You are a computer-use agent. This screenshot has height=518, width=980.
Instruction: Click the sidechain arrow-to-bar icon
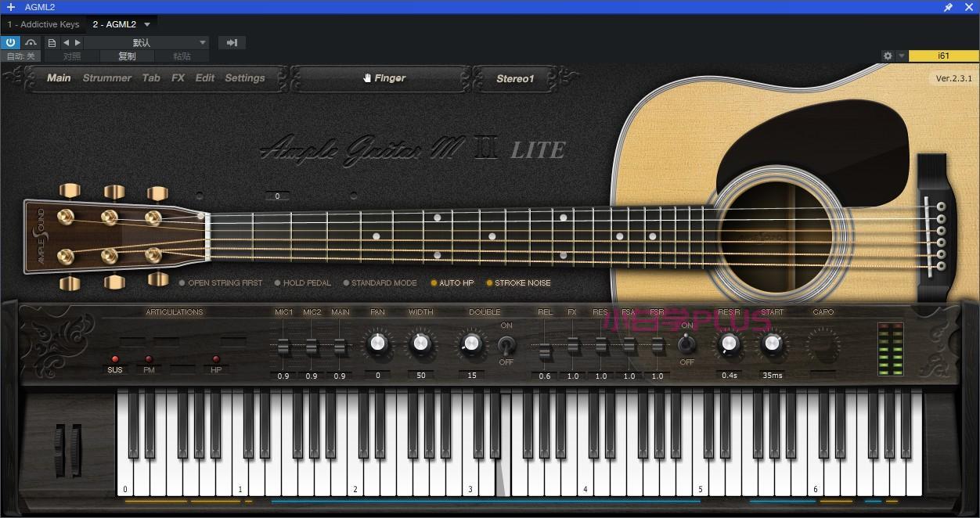point(232,43)
